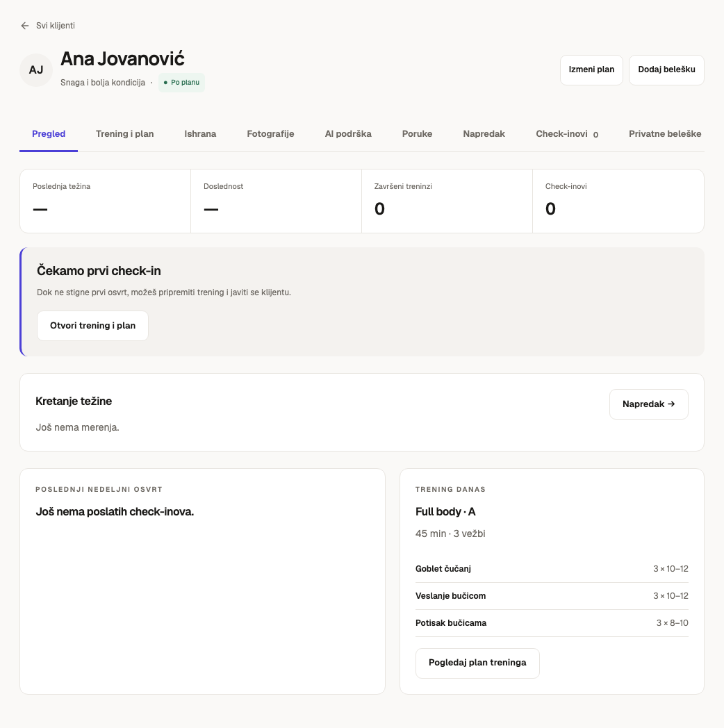
Task: Click the Goblet čučanj exercise name
Action: point(443,569)
